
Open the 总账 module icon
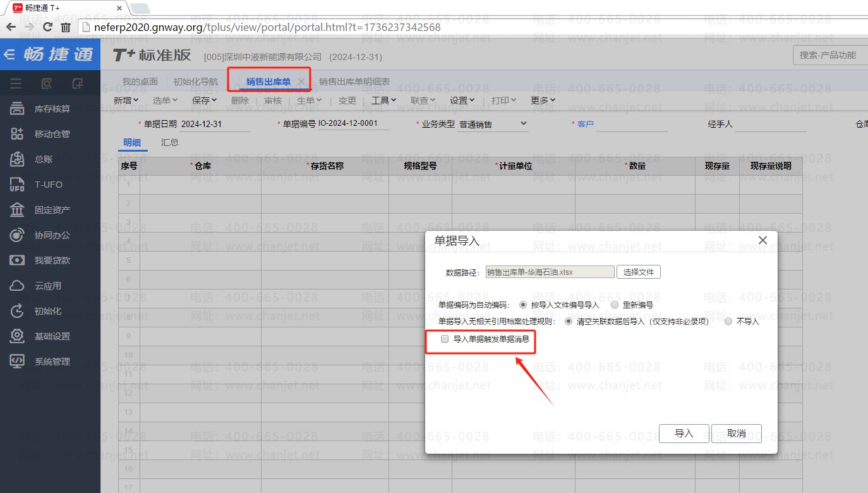click(17, 159)
